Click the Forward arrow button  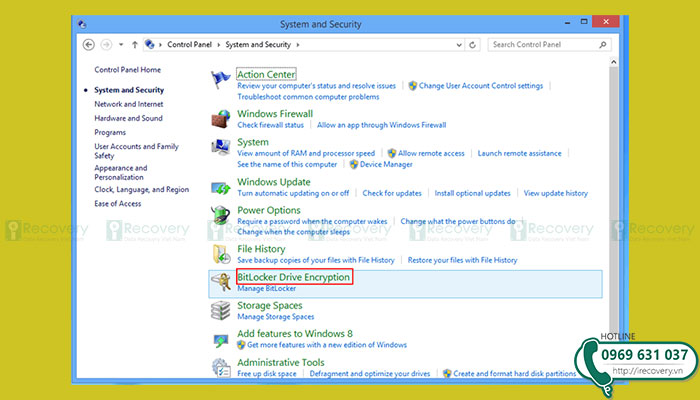click(106, 45)
